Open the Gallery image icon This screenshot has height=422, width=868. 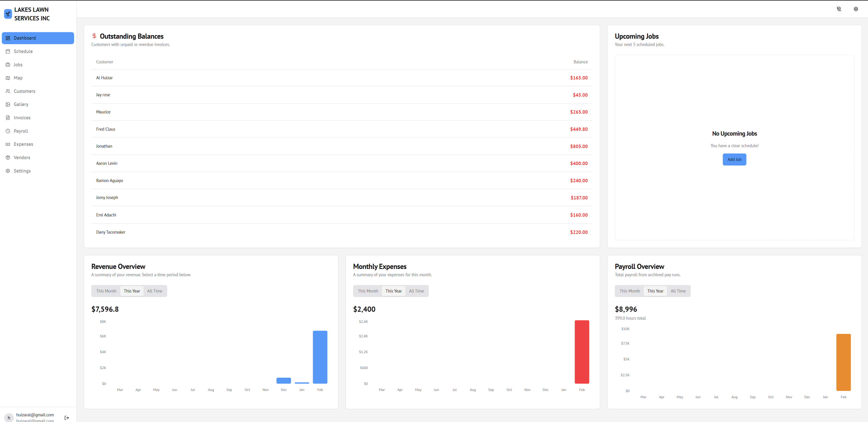[x=8, y=104]
